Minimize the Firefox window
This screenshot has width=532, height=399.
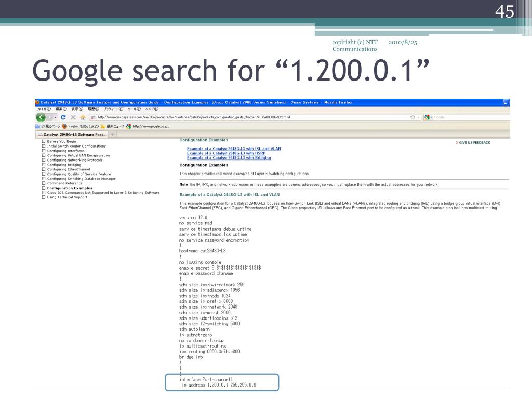click(x=506, y=102)
